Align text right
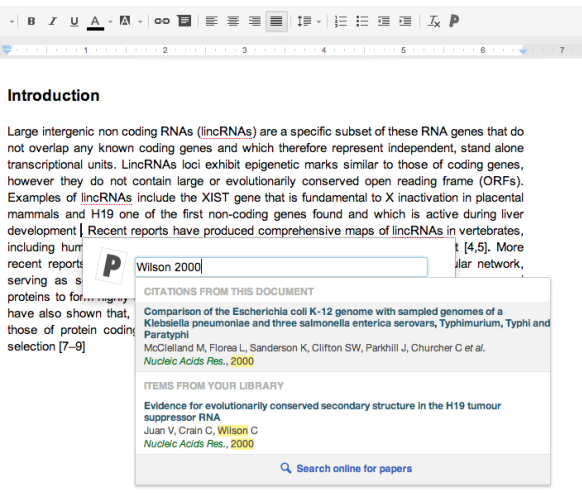Screen dimensions: 582x493 coord(255,21)
